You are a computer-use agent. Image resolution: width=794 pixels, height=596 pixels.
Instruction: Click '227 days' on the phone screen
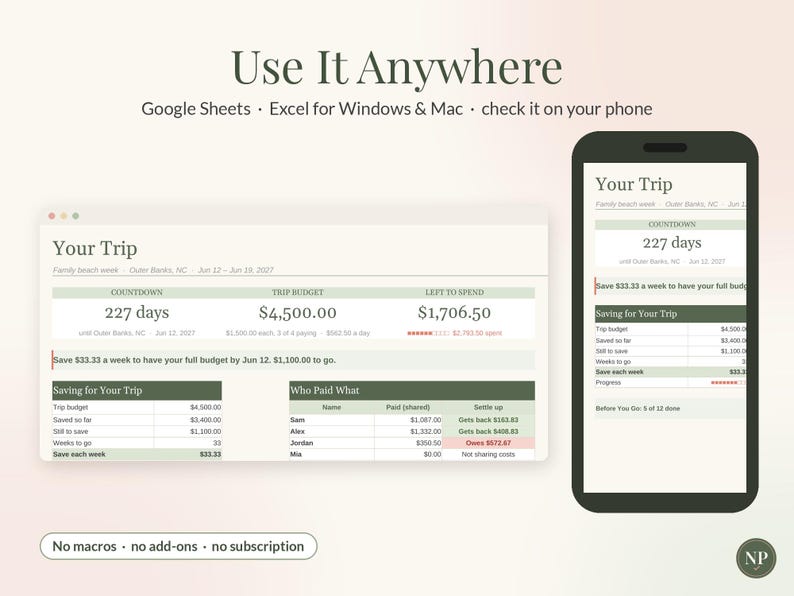click(672, 243)
